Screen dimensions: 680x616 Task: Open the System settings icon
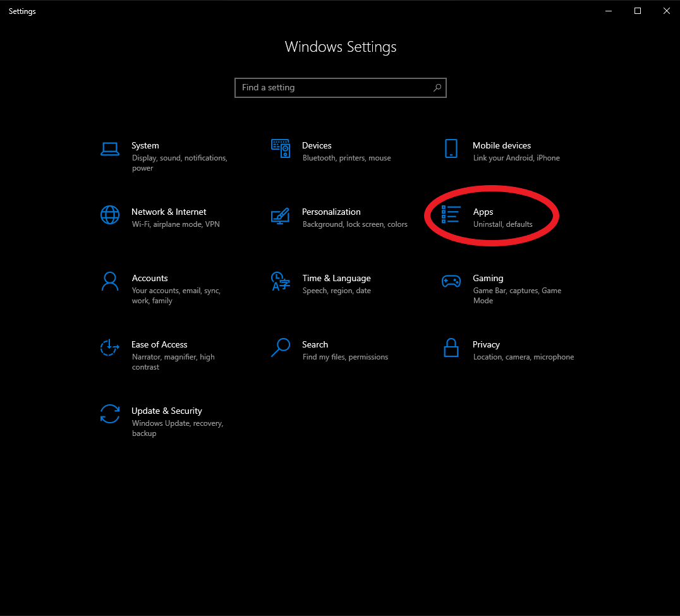pyautogui.click(x=110, y=149)
